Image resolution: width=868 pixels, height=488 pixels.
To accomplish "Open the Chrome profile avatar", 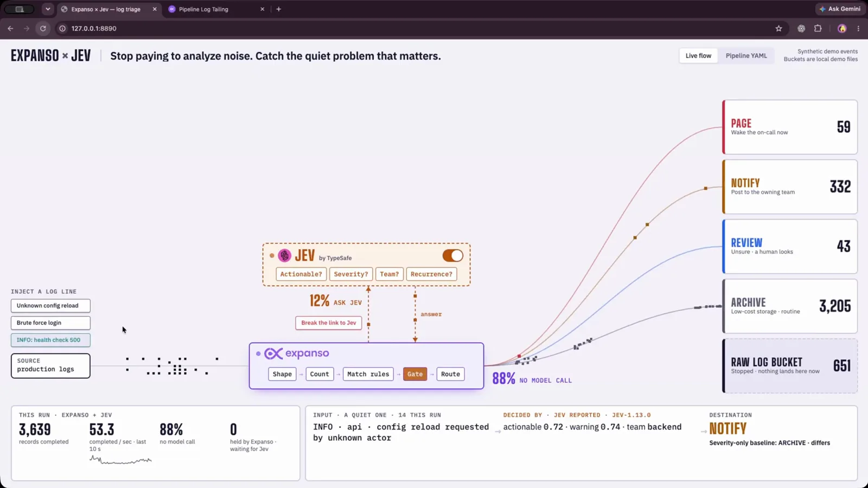I will (842, 28).
